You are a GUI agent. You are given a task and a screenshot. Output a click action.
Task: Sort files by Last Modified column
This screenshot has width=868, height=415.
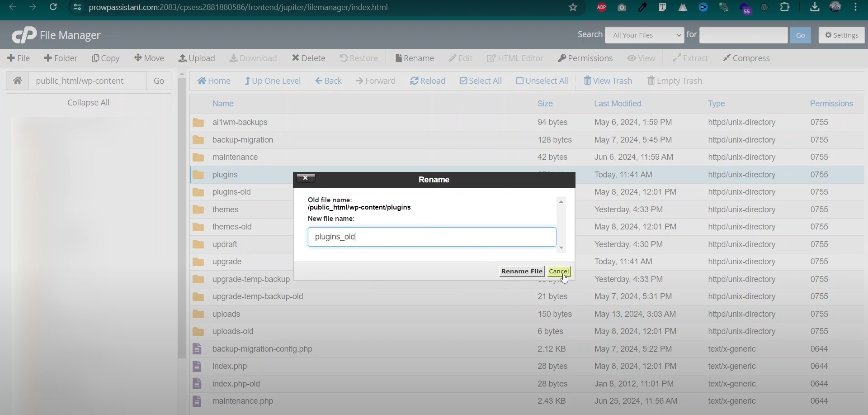(x=618, y=104)
